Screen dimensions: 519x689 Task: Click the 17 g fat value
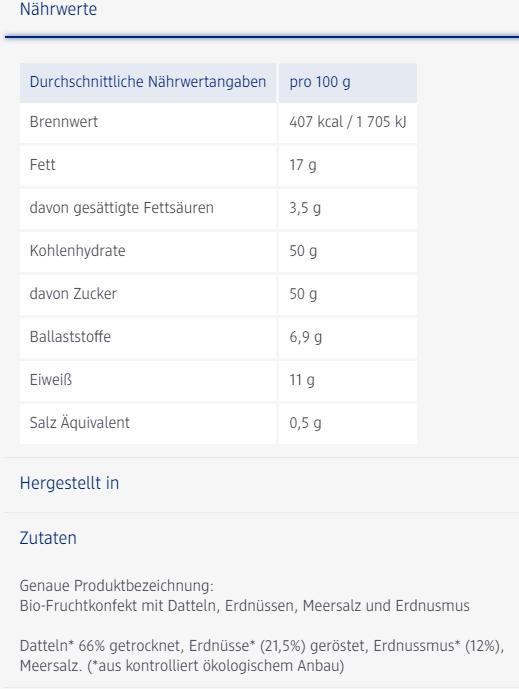(302, 165)
